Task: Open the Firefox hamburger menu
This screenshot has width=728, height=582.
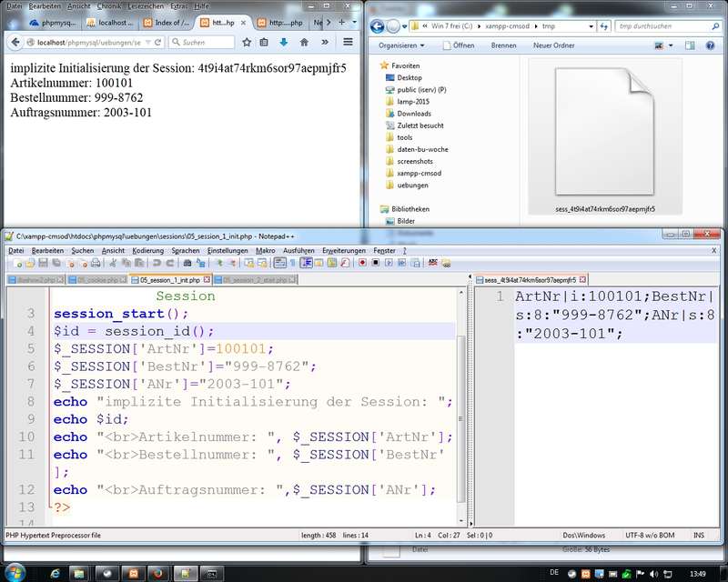Action: pos(348,42)
